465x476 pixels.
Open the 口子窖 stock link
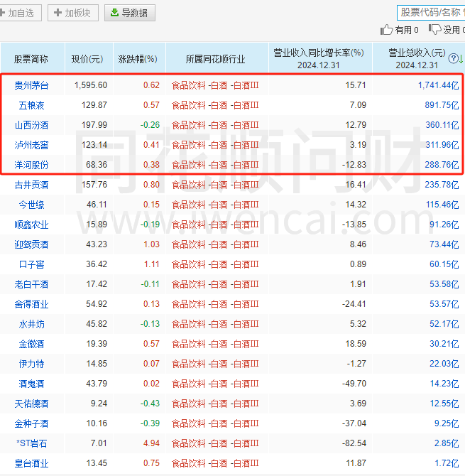click(x=31, y=264)
